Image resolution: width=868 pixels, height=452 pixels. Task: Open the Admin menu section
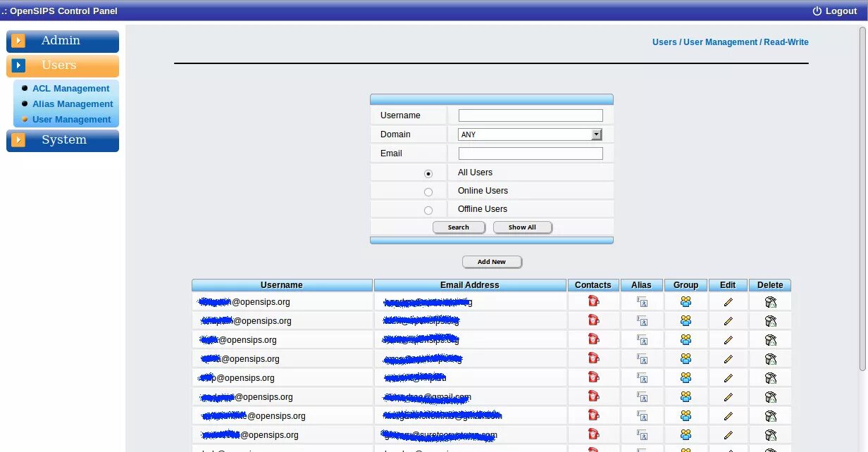(63, 41)
